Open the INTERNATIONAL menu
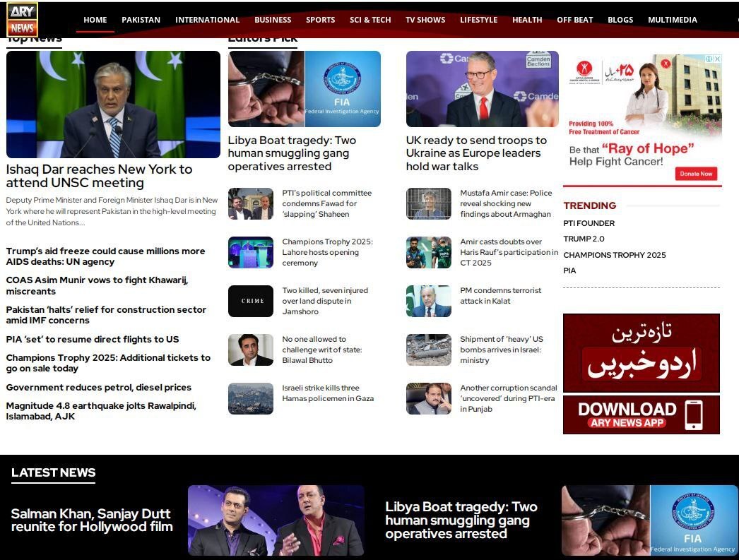 click(x=208, y=20)
